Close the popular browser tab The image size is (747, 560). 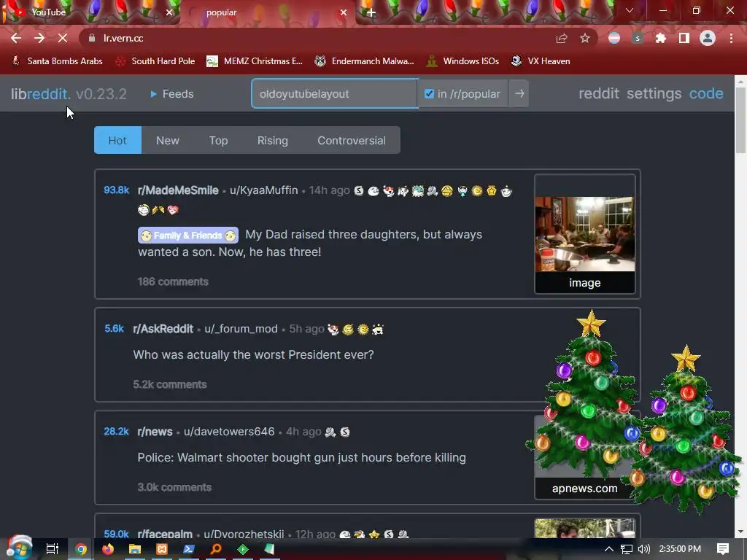pyautogui.click(x=344, y=12)
